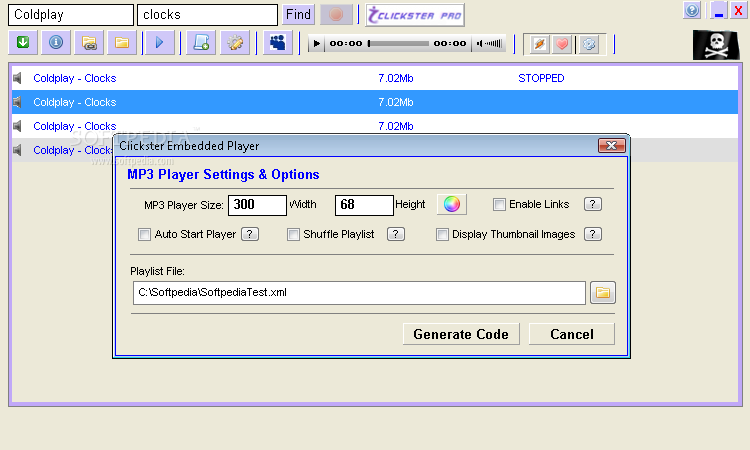Browse for playlist file with folder icon

(603, 293)
